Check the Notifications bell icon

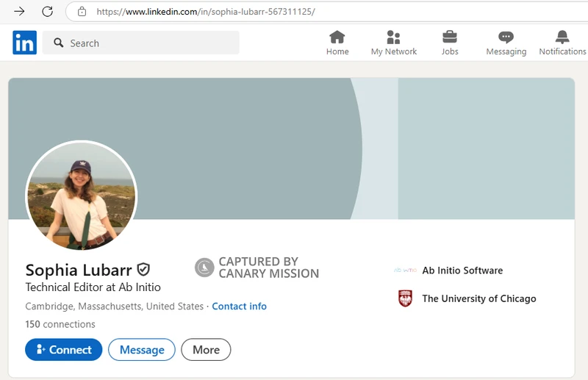pyautogui.click(x=562, y=37)
